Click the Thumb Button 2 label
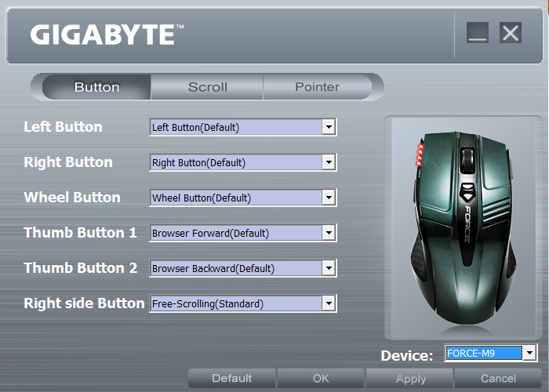The width and height of the screenshot is (549, 392). [x=81, y=268]
